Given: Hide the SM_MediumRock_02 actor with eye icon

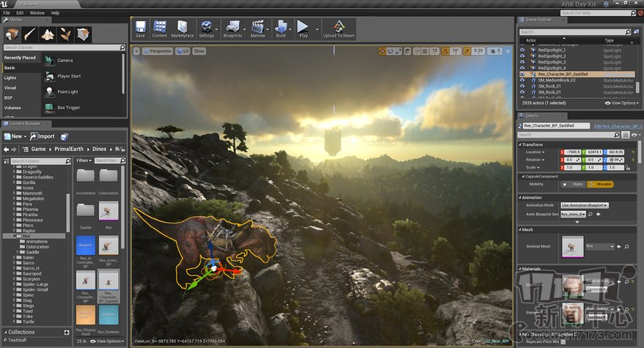Looking at the screenshot, I should coord(522,80).
